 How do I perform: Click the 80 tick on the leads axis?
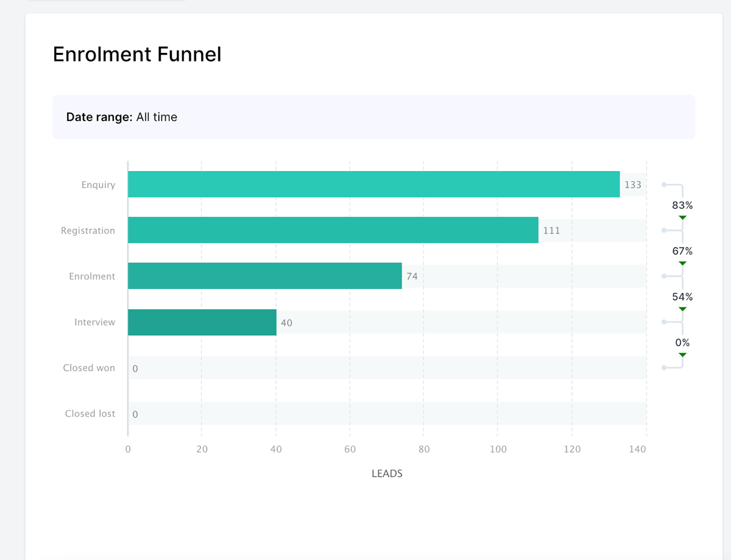[x=424, y=449]
